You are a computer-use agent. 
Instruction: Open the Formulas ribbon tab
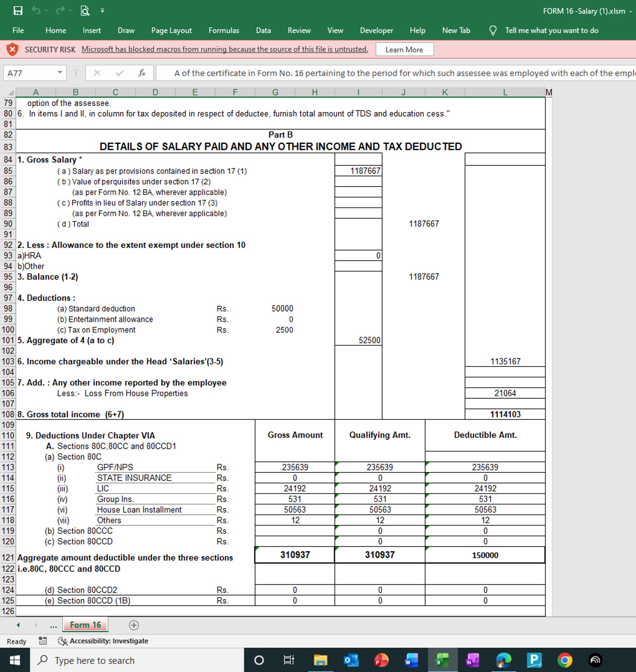[224, 30]
